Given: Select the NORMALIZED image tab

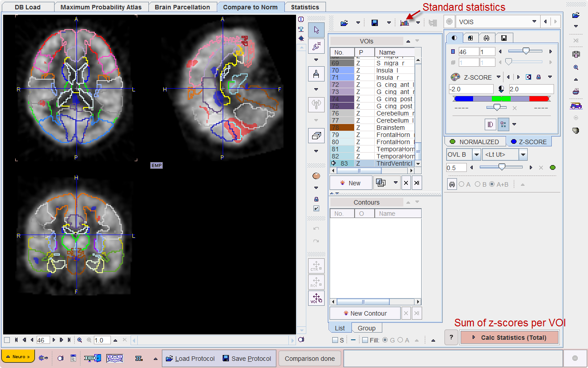Looking at the screenshot, I should point(474,141).
